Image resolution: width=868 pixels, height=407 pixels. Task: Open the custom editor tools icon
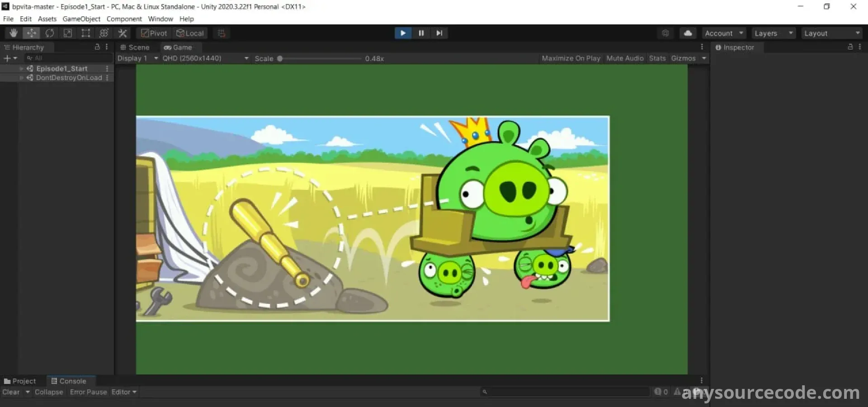pos(123,33)
